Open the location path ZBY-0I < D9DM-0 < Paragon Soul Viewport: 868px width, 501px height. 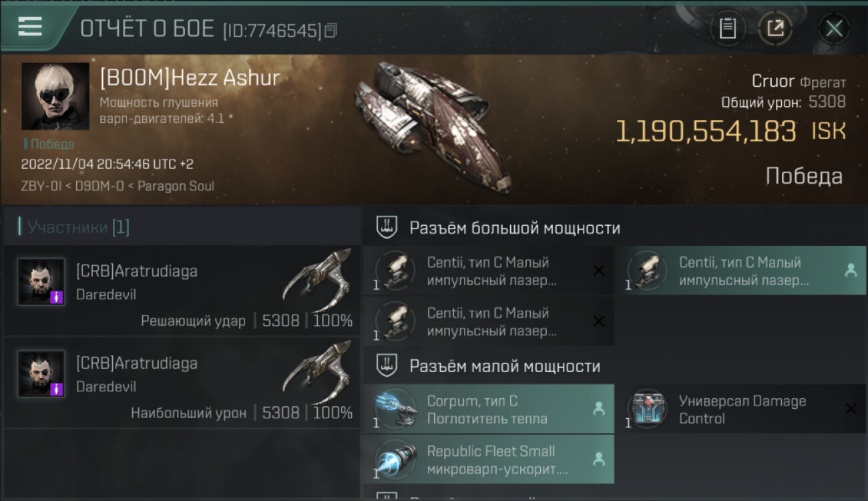coord(118,186)
